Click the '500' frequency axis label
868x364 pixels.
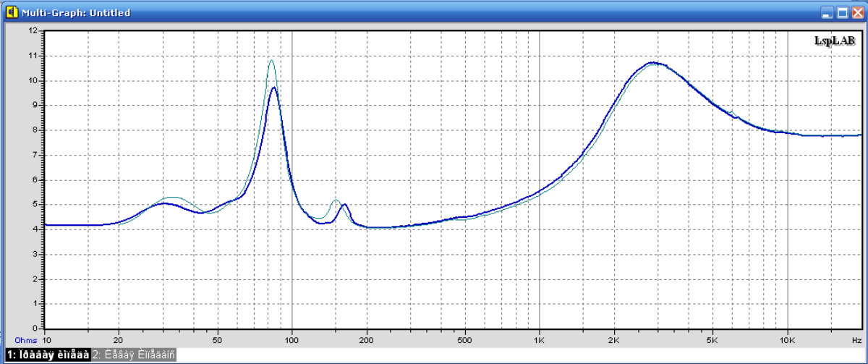464,339
